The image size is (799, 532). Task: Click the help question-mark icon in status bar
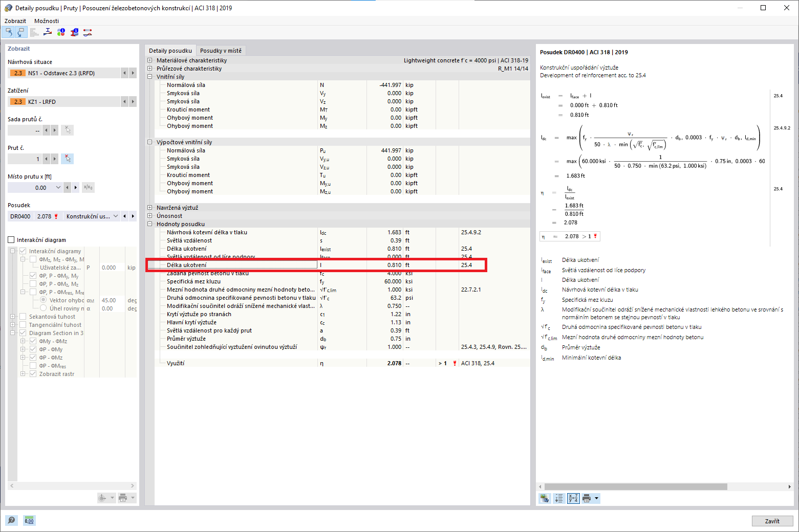(x=11, y=520)
